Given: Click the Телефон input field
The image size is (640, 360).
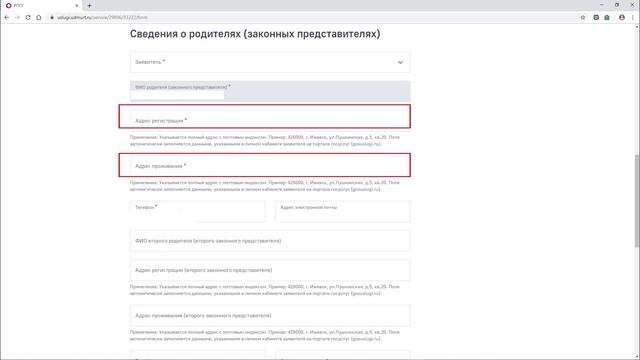Looking at the screenshot, I should click(x=197, y=211).
